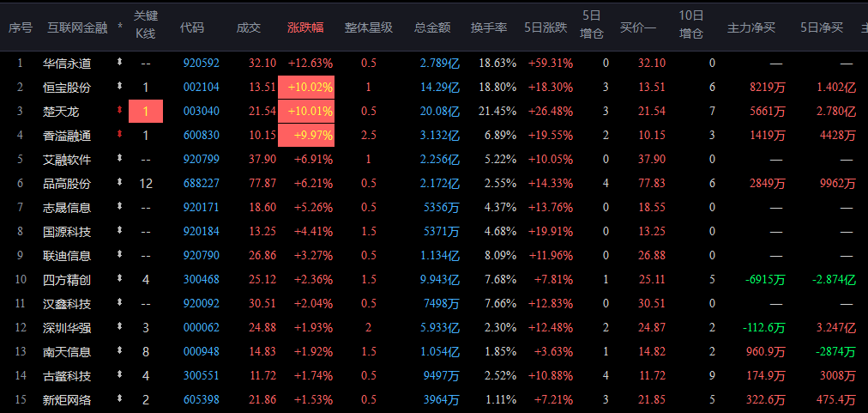Click the pin icon beside 联迪信息
The width and height of the screenshot is (868, 413).
(x=119, y=255)
